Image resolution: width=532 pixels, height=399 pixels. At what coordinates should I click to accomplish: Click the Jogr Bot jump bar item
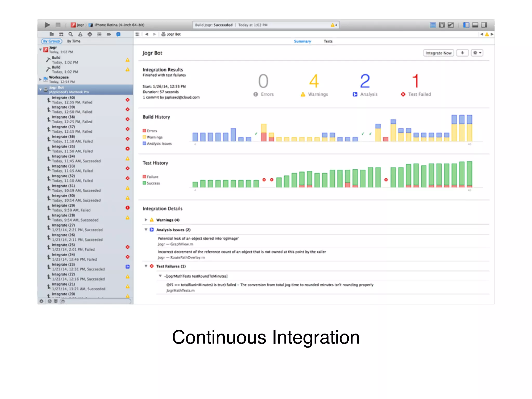click(171, 34)
